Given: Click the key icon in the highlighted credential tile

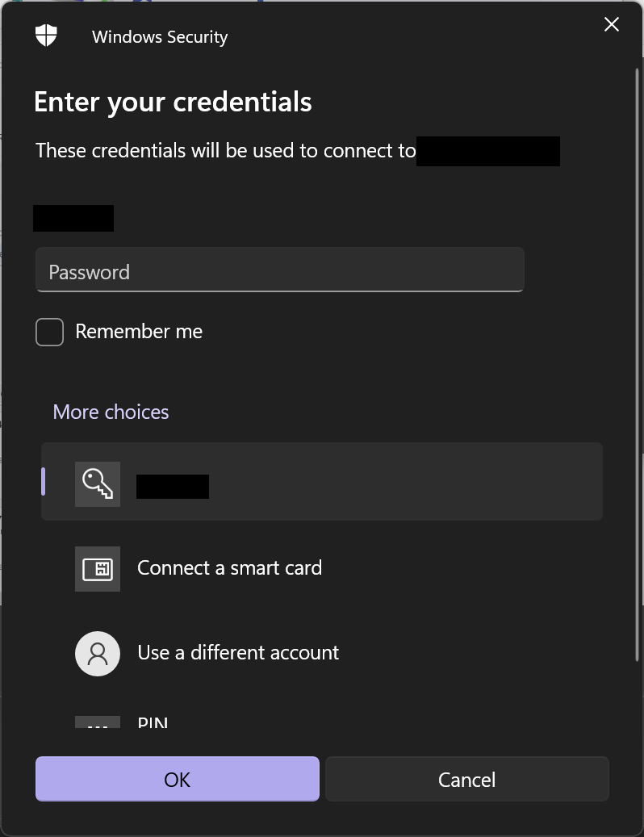Looking at the screenshot, I should point(97,483).
